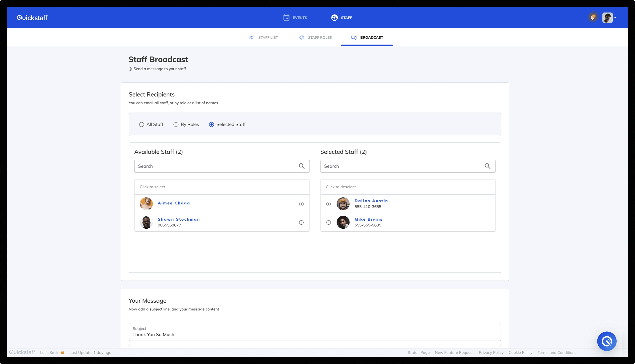Screen dimensions: 635x364
Task: Deselect Mike Bivins using left arrow
Action: point(328,222)
